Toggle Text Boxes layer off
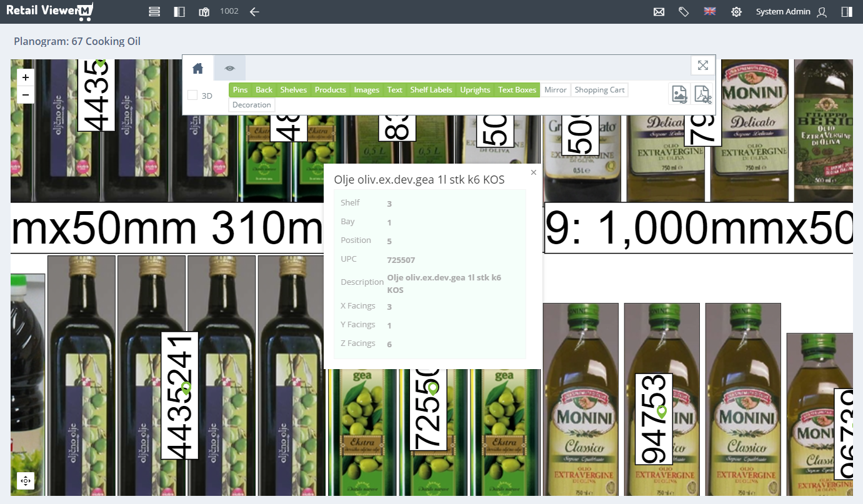The width and height of the screenshot is (863, 504). coord(517,90)
